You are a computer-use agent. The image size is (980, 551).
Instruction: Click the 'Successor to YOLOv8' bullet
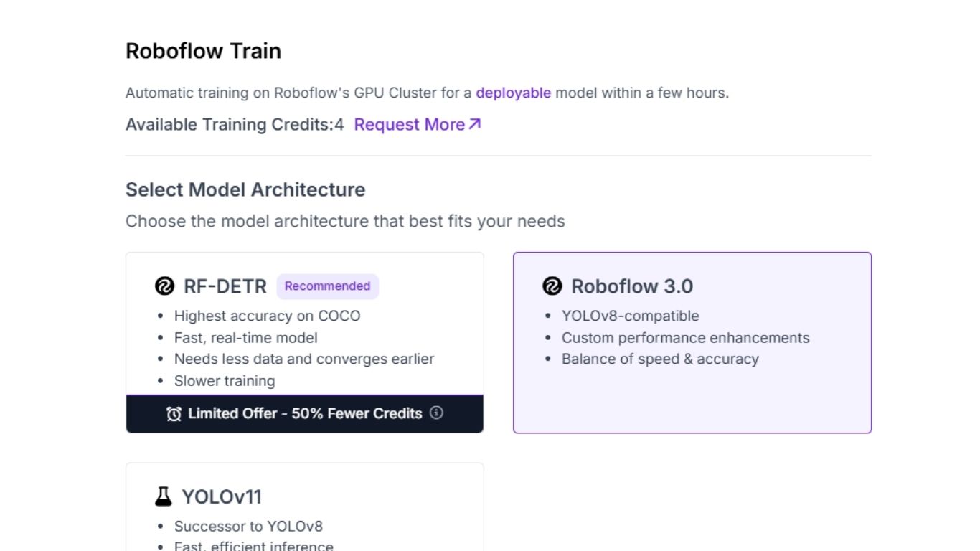pos(248,526)
